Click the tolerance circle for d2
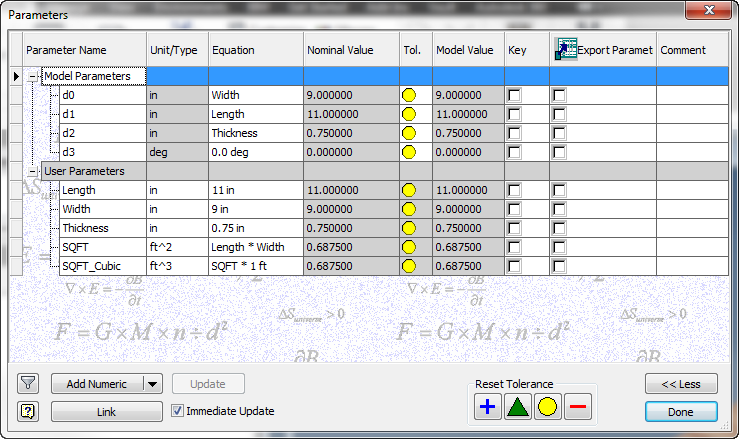Screen dimensions: 739x439 pyautogui.click(x=409, y=133)
